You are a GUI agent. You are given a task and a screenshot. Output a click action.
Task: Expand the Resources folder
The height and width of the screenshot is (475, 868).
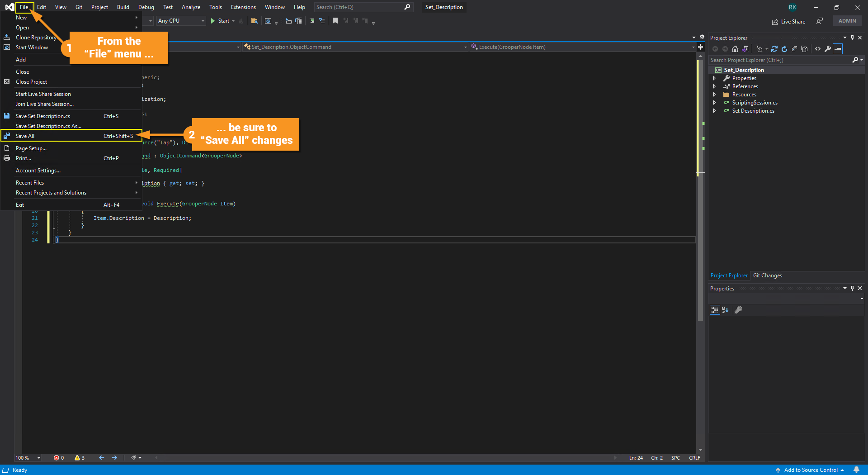[714, 95]
